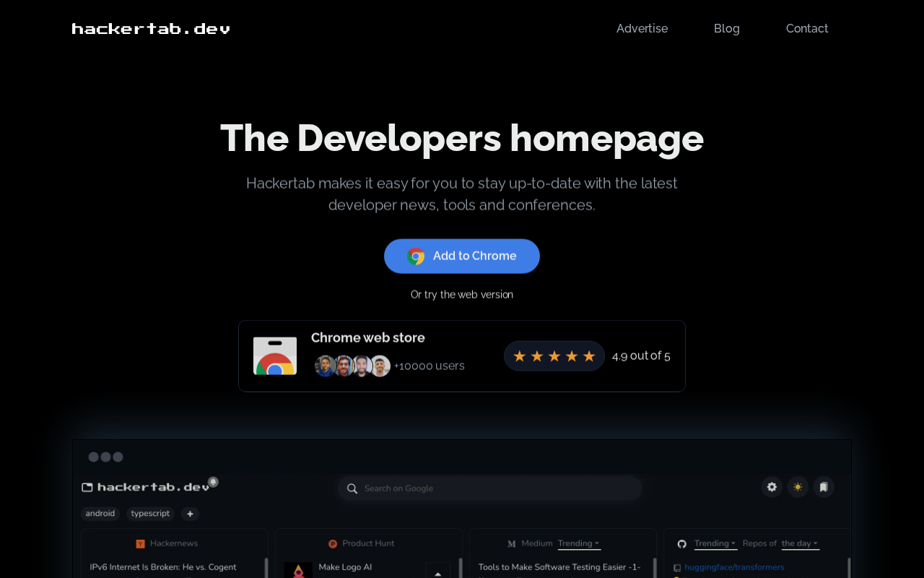Expand the Medium Trending dropdown

pos(579,543)
